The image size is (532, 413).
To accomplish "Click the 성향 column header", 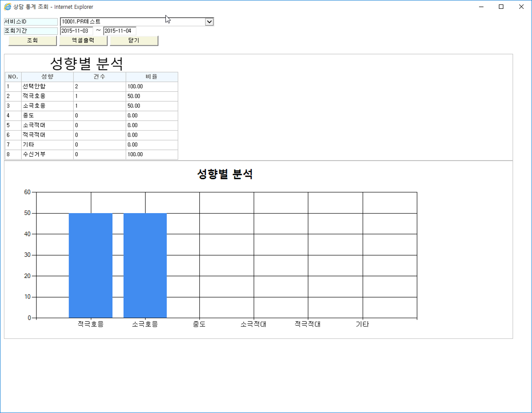I will click(x=47, y=77).
